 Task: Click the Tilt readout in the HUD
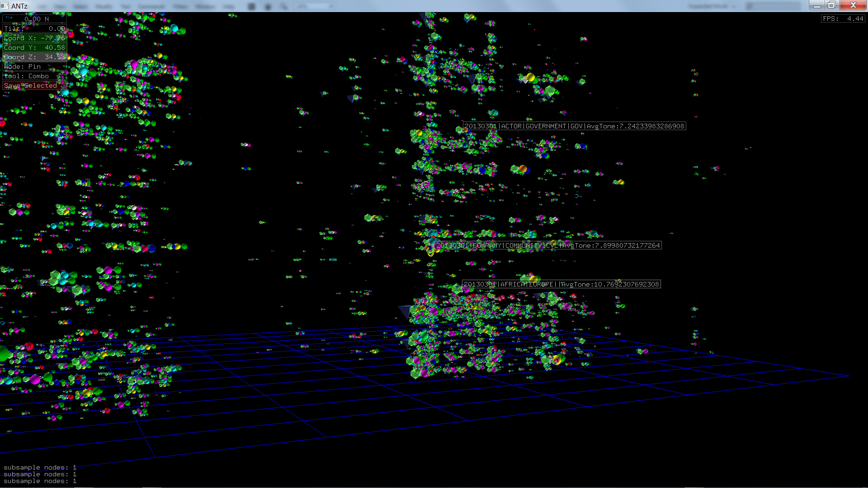point(34,28)
